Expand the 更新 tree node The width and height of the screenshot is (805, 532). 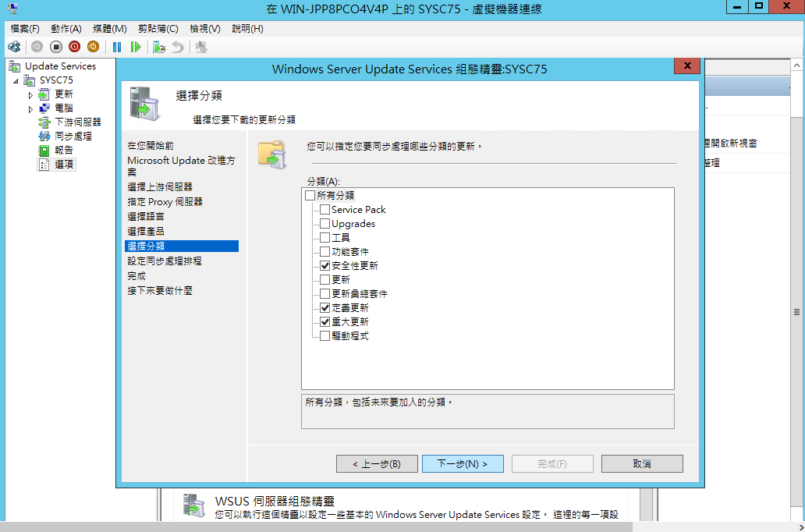tap(30, 94)
